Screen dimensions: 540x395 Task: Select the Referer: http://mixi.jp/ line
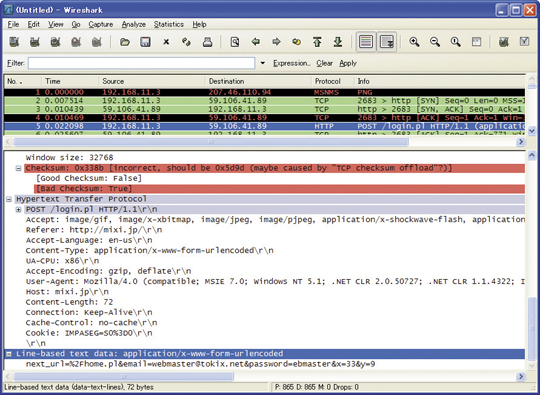(x=94, y=230)
